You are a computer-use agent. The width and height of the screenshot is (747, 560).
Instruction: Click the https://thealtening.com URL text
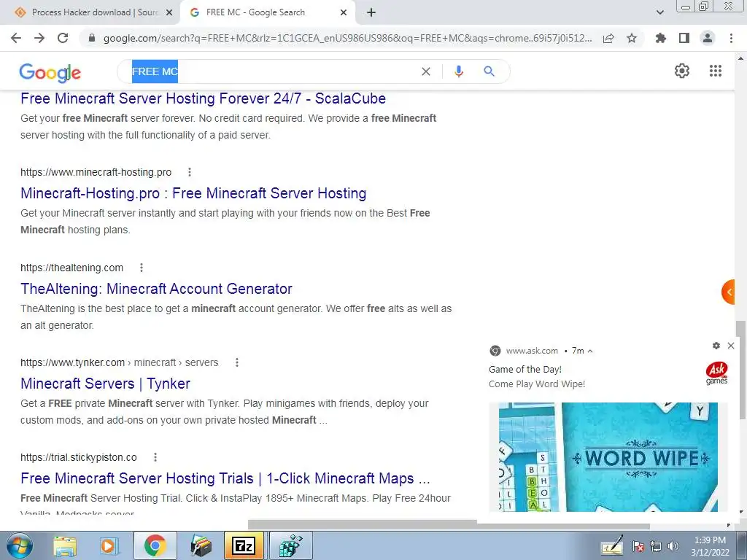71,268
